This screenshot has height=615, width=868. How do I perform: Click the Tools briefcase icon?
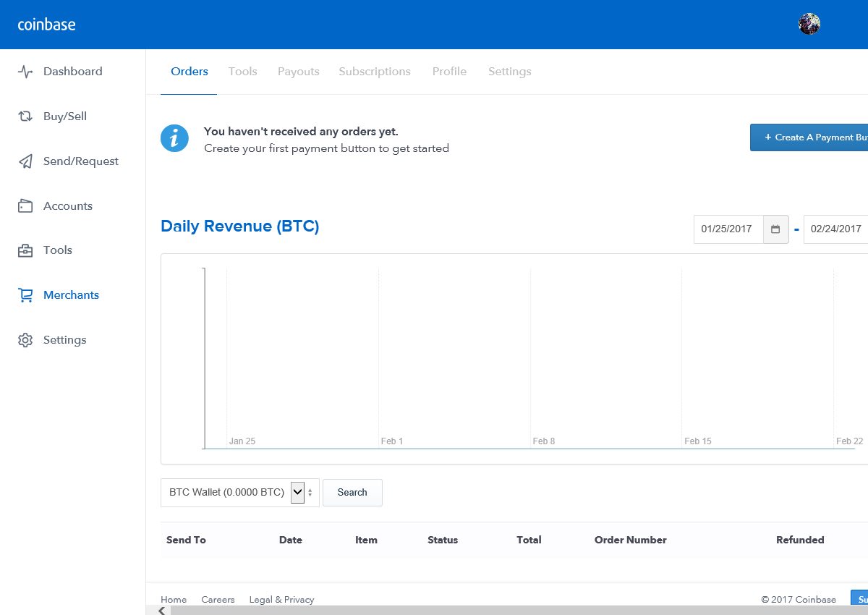[x=25, y=250]
